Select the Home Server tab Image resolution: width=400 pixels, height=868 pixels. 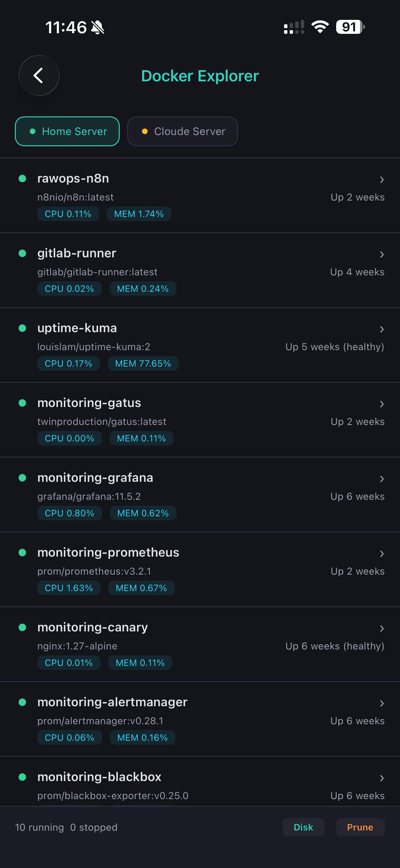pyautogui.click(x=67, y=131)
